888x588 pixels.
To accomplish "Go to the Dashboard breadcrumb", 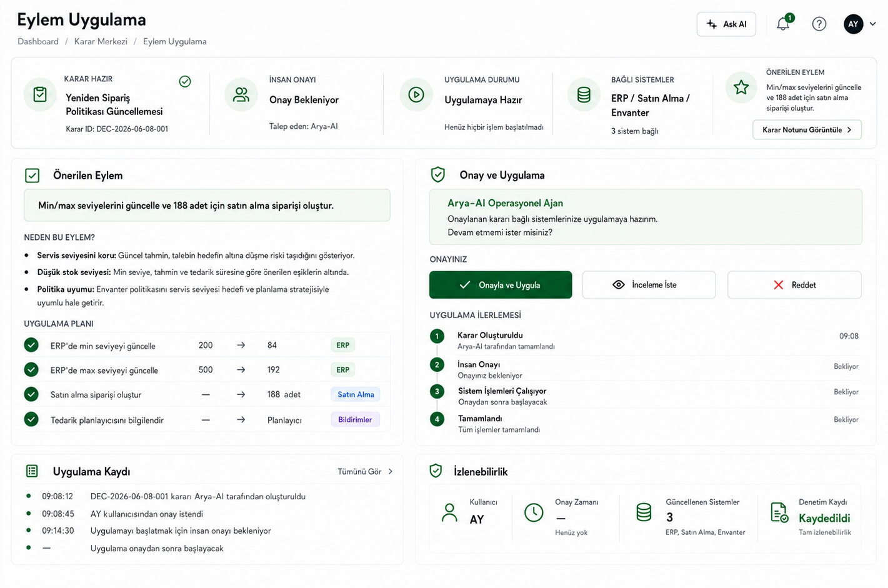I will tap(38, 41).
